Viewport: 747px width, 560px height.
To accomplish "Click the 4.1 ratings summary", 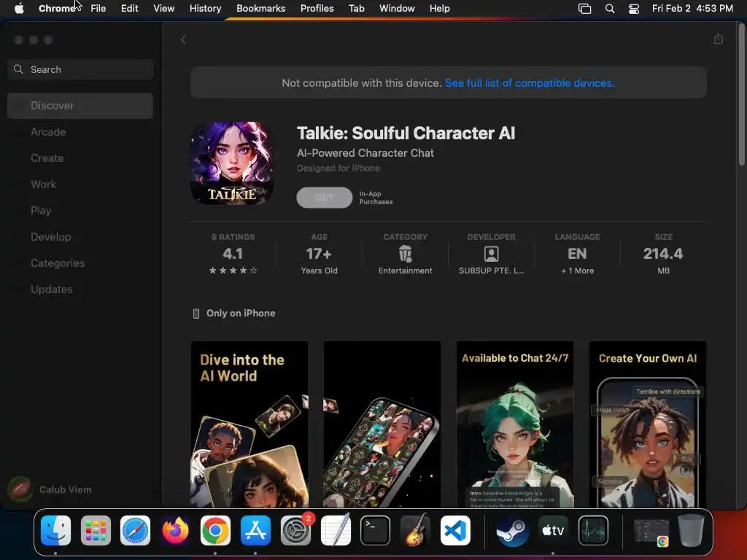I will 233,254.
